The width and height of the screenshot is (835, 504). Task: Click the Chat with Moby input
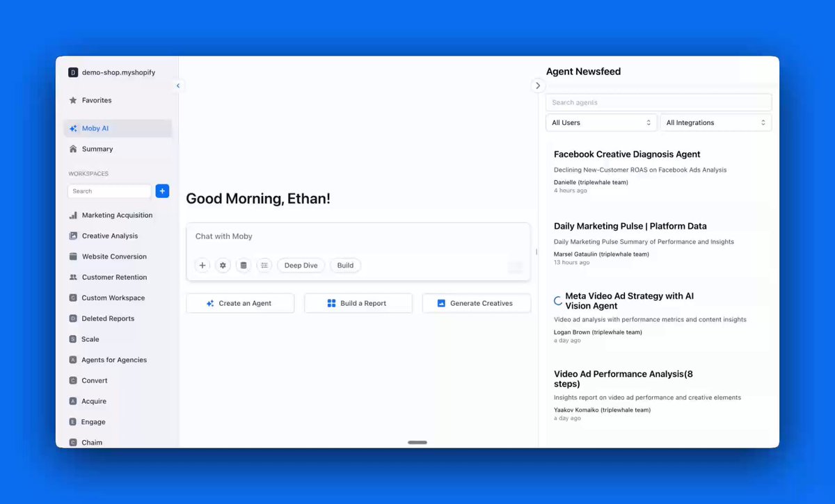358,237
